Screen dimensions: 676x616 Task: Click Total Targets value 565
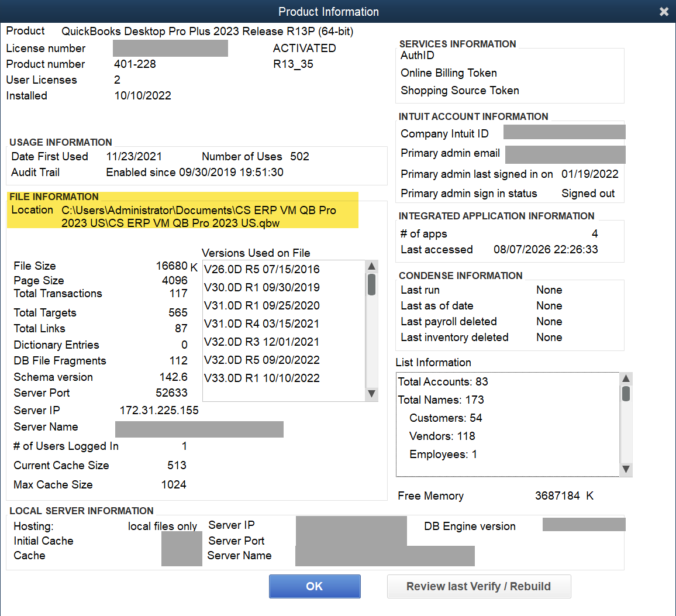[x=178, y=312]
